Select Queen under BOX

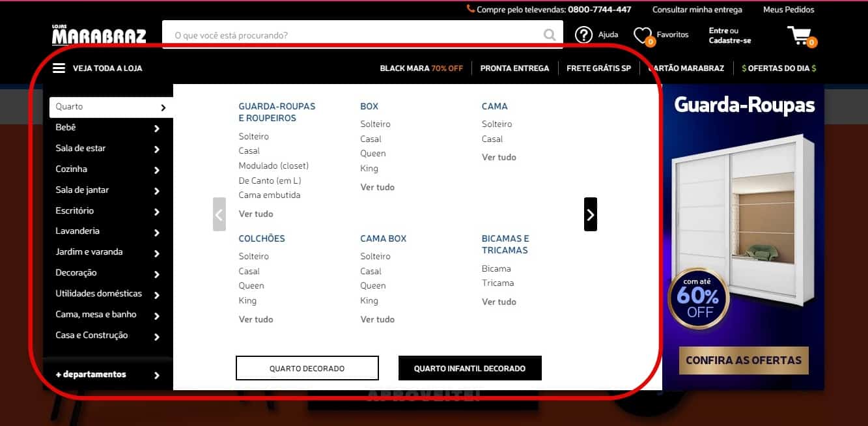373,154
